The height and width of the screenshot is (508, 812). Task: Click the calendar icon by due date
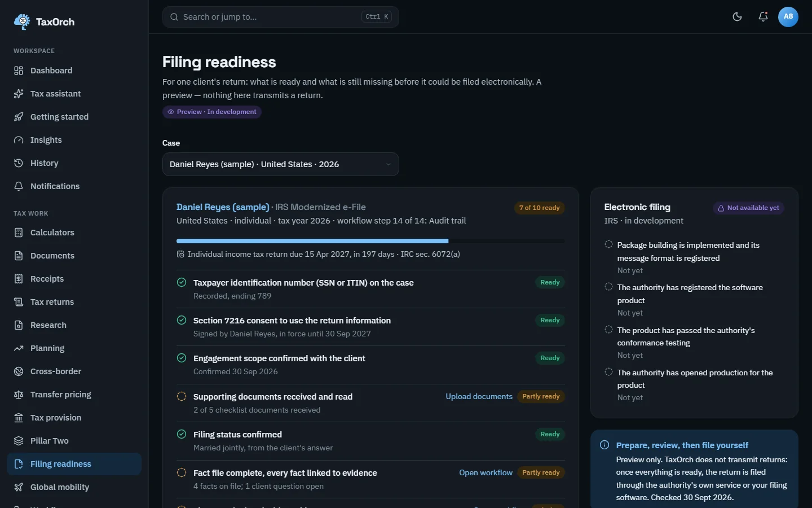tap(180, 254)
